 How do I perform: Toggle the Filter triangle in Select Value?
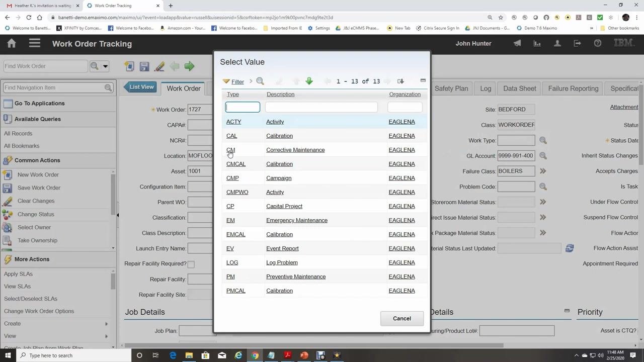click(226, 81)
